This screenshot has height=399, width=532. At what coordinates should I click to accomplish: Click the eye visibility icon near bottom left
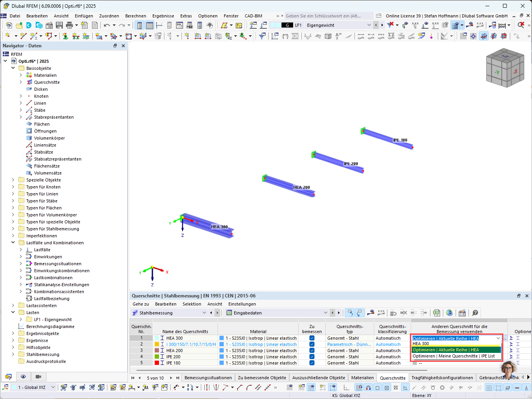23,376
